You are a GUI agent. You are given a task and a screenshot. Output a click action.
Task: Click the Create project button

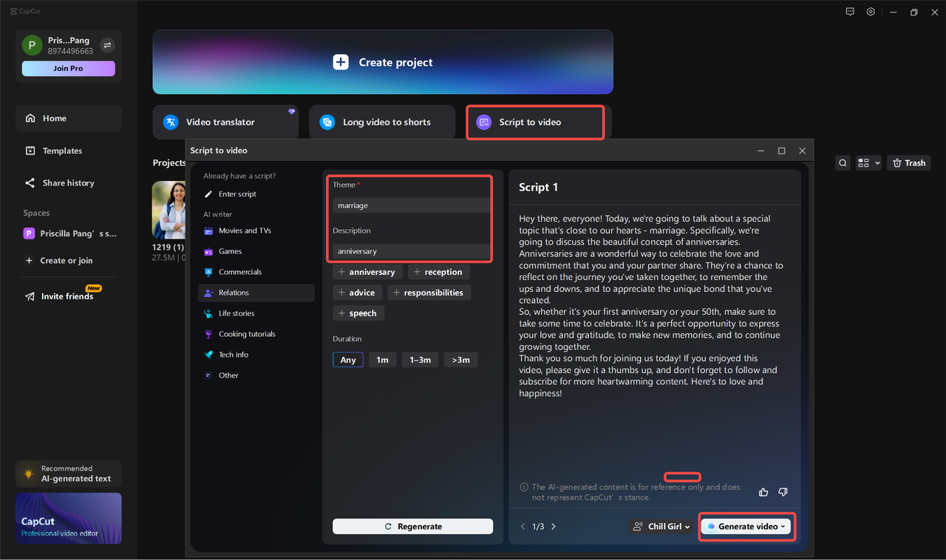383,62
